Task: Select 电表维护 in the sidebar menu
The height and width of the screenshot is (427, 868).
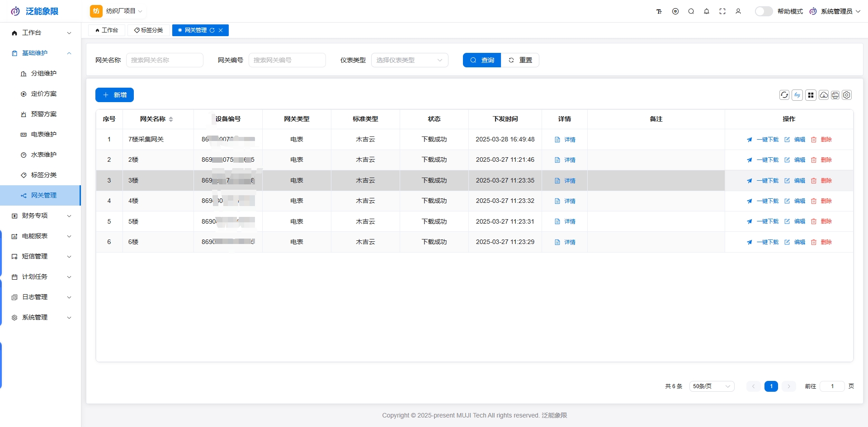Action: [x=43, y=135]
